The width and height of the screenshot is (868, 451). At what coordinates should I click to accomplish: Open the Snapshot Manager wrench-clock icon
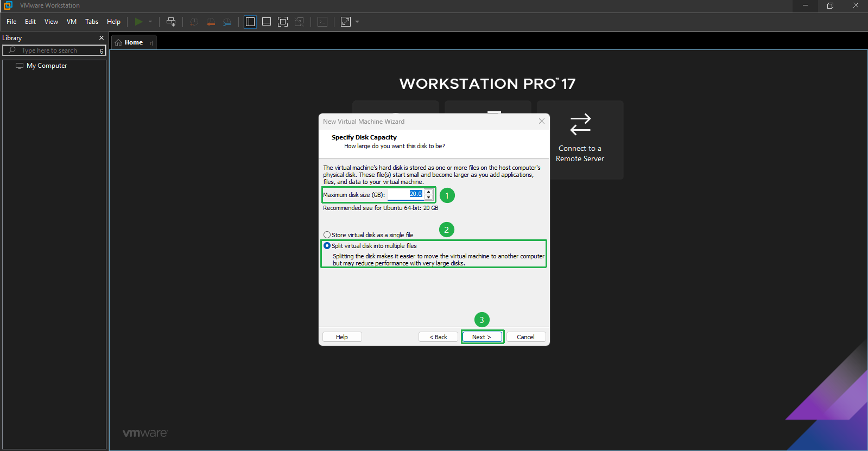[227, 22]
